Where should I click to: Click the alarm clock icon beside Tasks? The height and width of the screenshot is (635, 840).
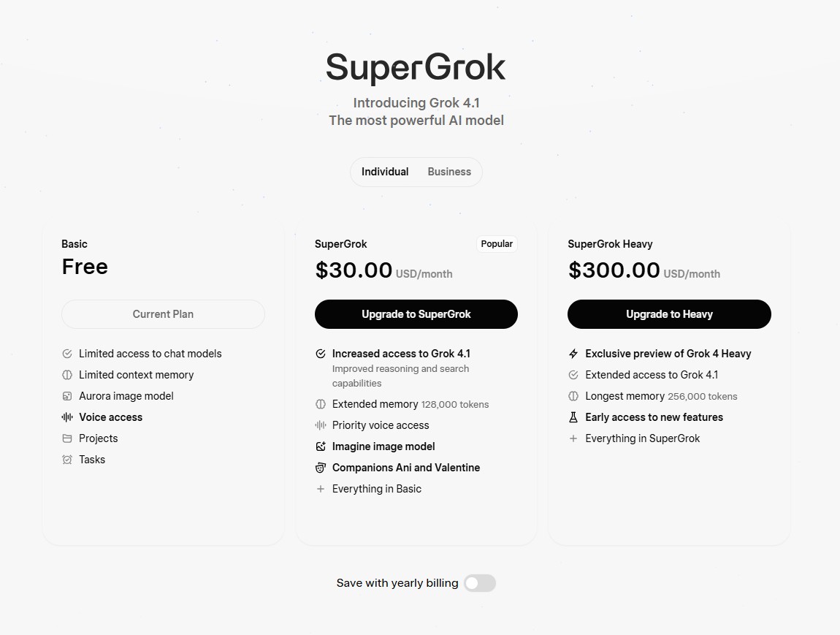click(67, 460)
